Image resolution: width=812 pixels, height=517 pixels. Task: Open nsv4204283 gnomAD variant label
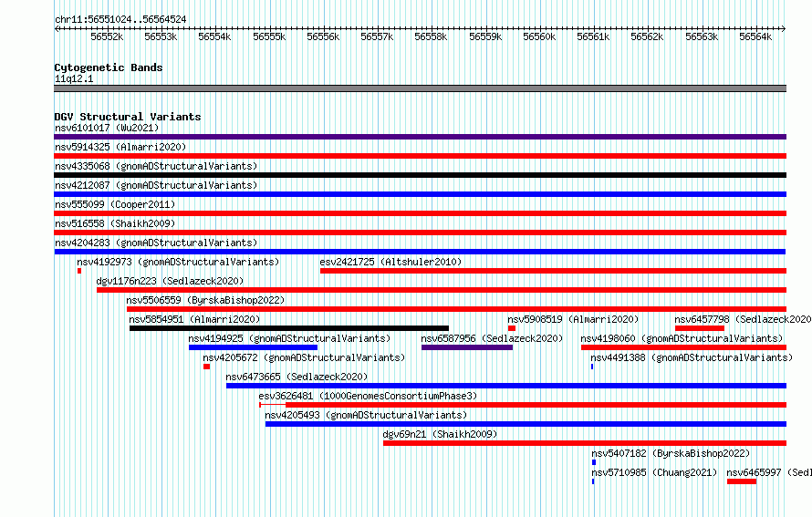[x=156, y=243]
